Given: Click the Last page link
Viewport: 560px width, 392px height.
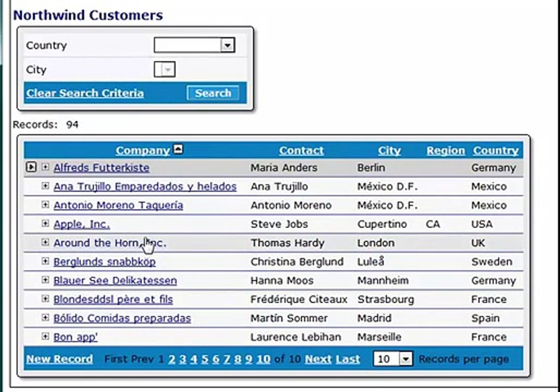Looking at the screenshot, I should click(348, 359).
